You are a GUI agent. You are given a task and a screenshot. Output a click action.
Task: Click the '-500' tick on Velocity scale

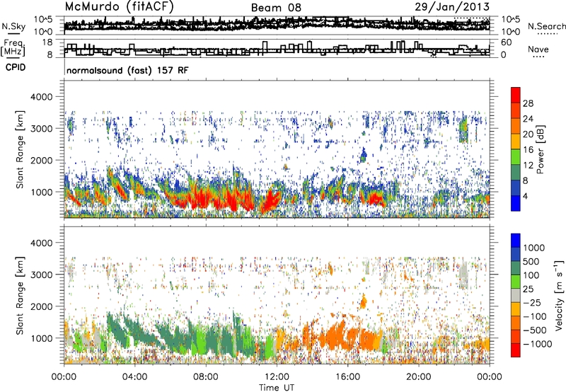click(x=535, y=330)
